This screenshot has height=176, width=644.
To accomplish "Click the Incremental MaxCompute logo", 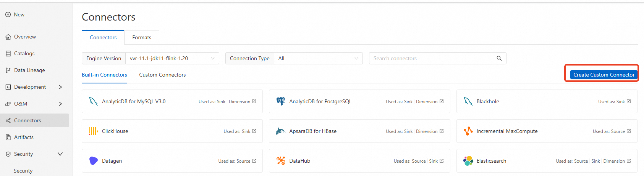I will (x=468, y=131).
